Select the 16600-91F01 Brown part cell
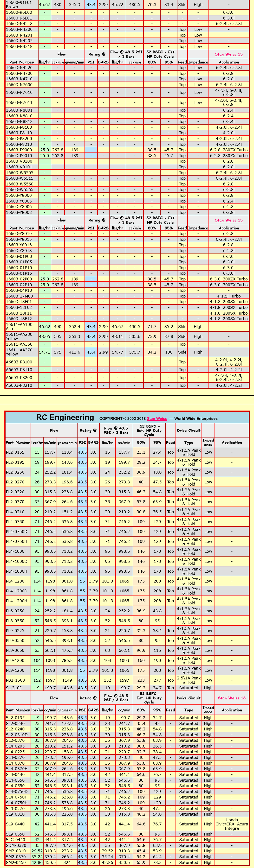The image size is (254, 868). click(x=19, y=4)
